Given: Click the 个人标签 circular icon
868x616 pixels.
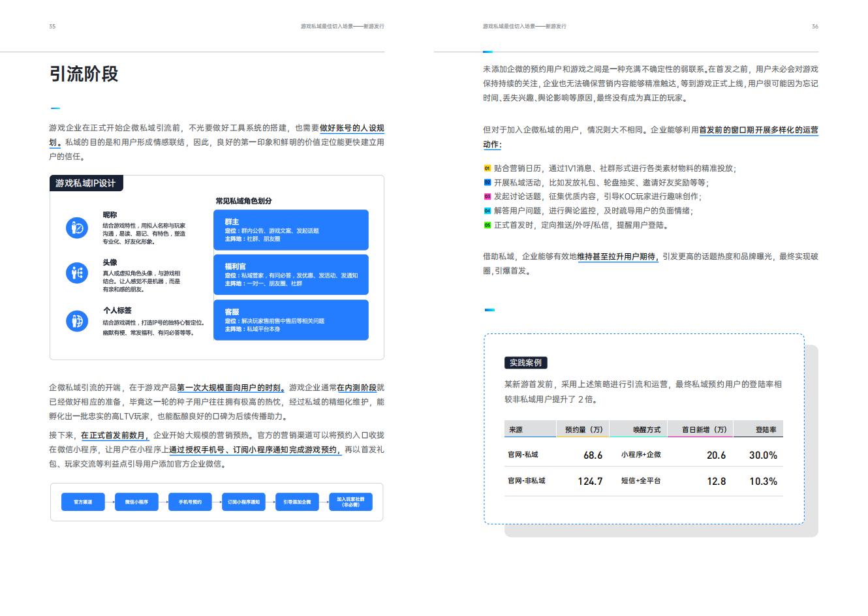Looking at the screenshot, I should (76, 320).
